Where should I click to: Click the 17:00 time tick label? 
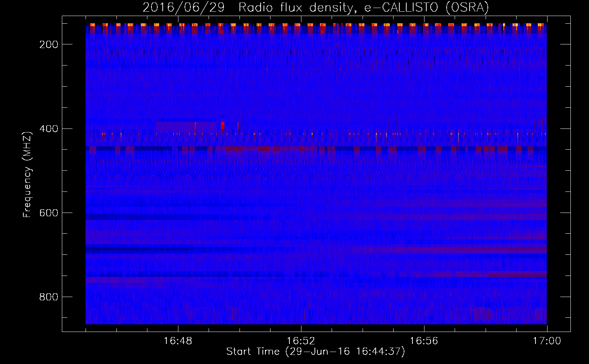point(547,341)
